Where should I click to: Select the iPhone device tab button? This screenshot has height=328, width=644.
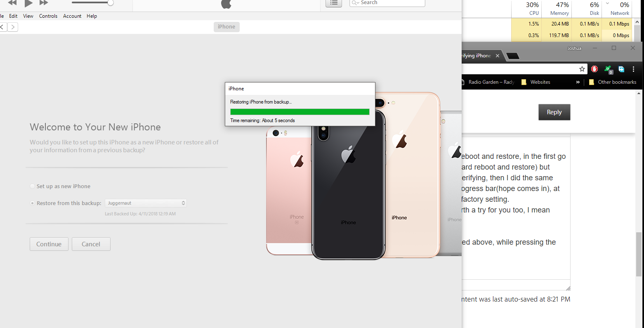click(226, 27)
